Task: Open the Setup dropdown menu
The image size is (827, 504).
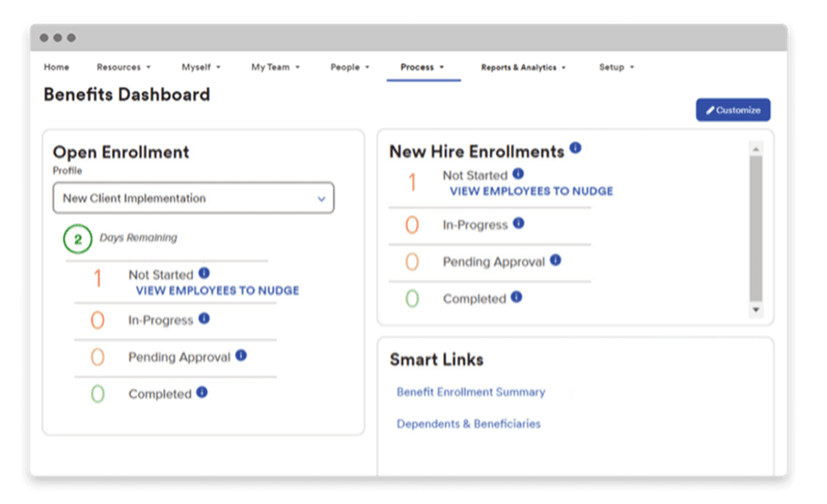Action: pos(616,67)
